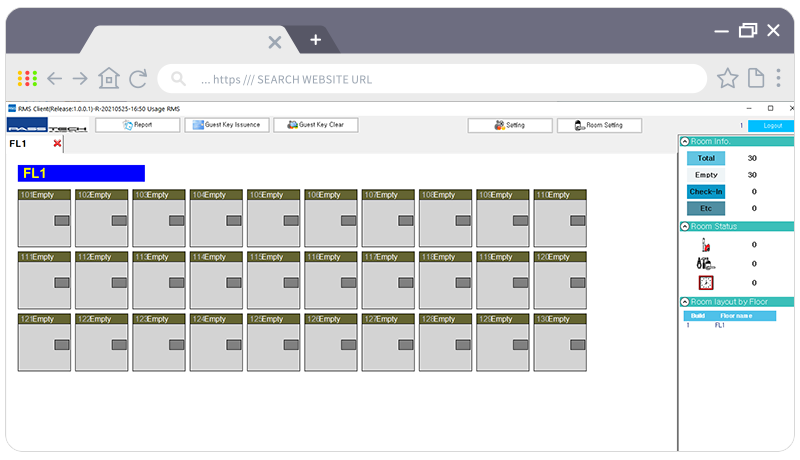The height and width of the screenshot is (460, 800).
Task: Open a new browser tab with plus
Action: 315,40
